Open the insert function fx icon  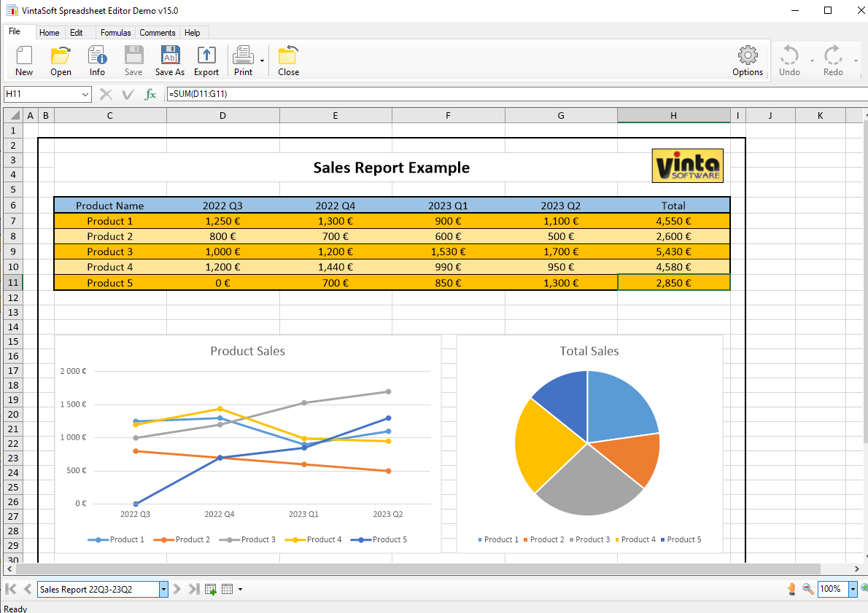pyautogui.click(x=150, y=95)
